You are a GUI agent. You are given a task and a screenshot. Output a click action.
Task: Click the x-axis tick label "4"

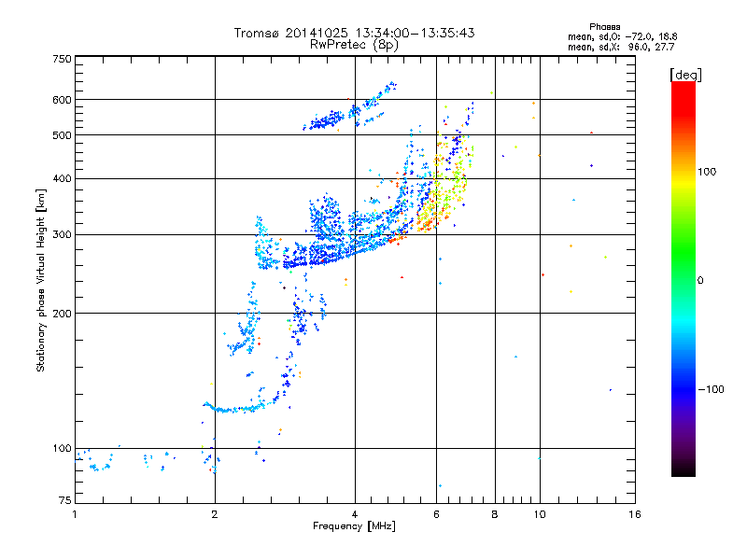355,514
